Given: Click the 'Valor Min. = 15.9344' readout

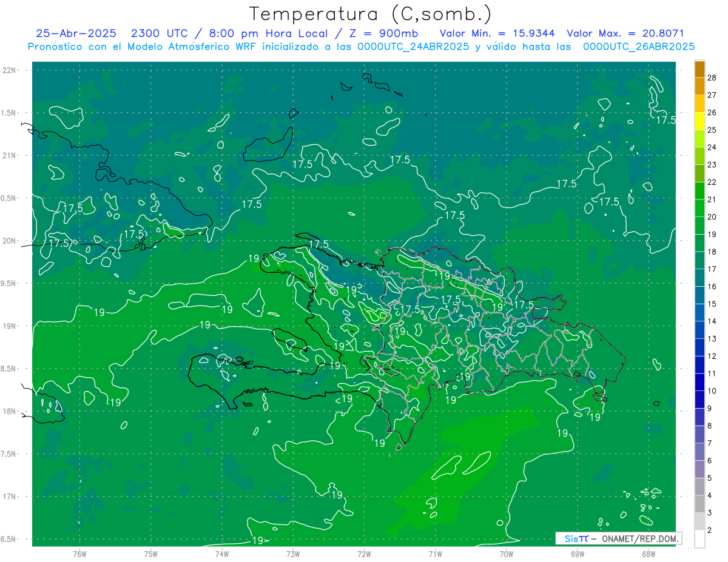Looking at the screenshot, I should coord(496,33).
